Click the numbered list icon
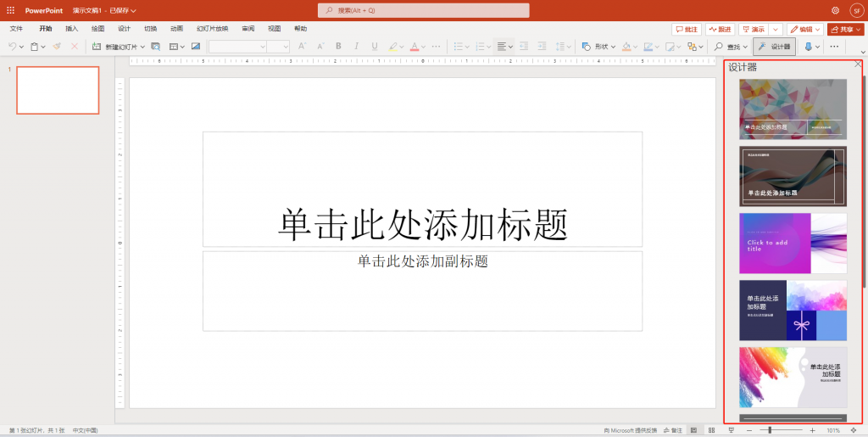 coord(480,47)
